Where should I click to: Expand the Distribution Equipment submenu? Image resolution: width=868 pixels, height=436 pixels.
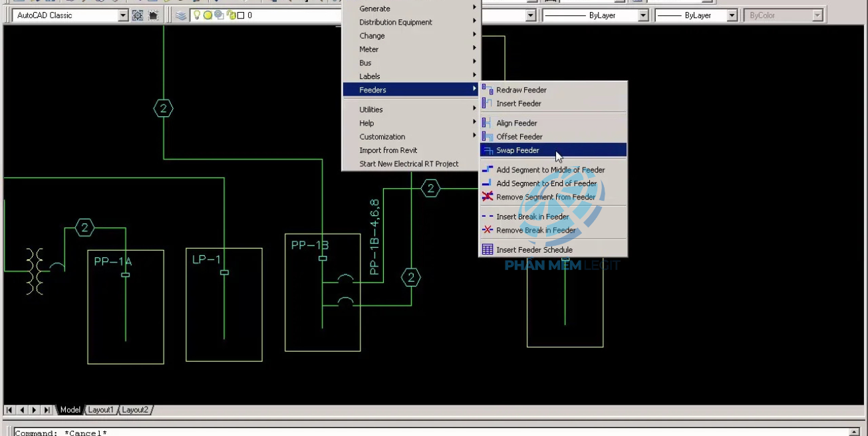coord(411,22)
